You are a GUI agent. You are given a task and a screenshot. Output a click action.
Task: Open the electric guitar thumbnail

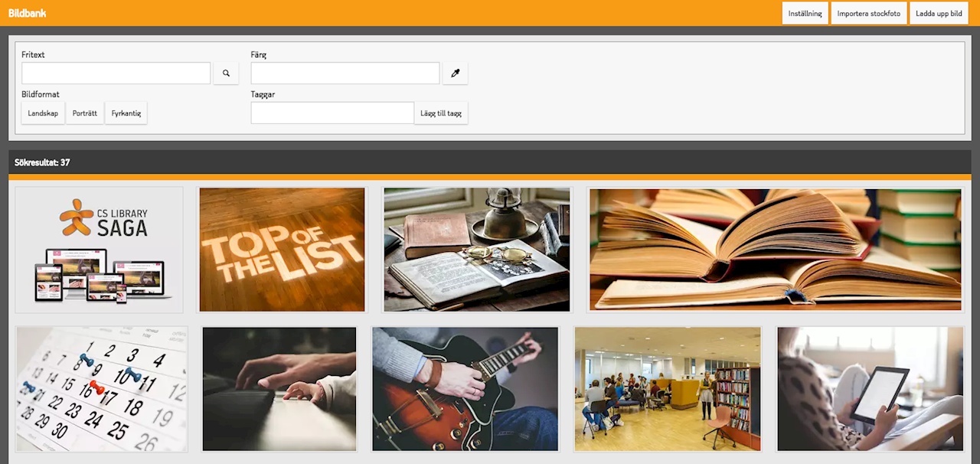click(x=465, y=389)
